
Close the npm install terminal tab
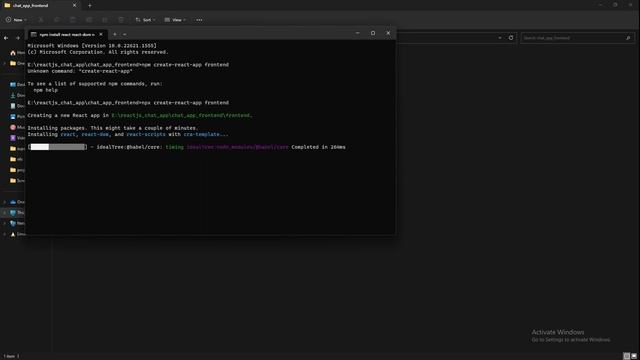101,34
